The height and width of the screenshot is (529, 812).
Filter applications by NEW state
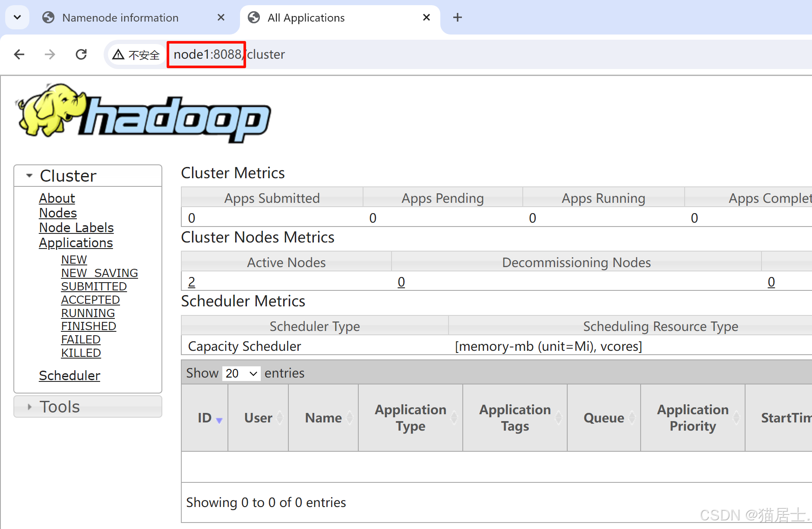click(x=74, y=260)
